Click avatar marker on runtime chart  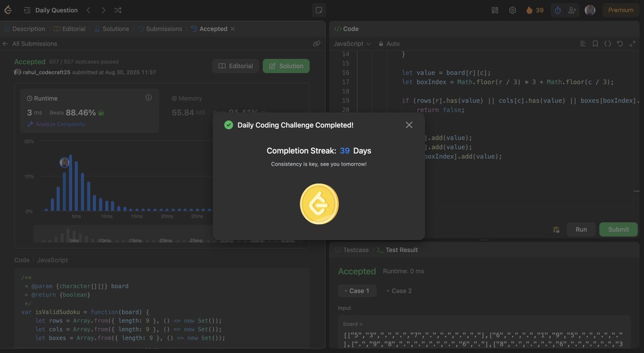(x=64, y=162)
